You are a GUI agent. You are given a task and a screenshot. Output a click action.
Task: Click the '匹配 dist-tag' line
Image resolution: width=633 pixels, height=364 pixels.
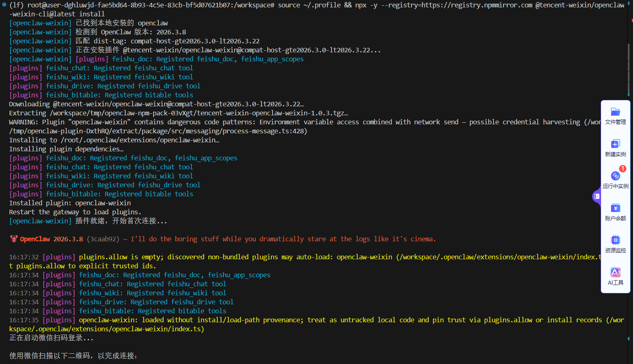[134, 41]
